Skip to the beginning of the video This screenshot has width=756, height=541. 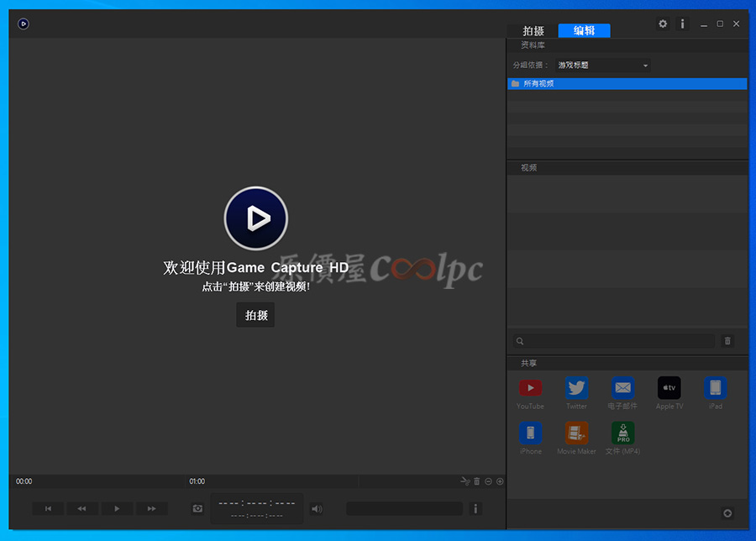(x=48, y=509)
